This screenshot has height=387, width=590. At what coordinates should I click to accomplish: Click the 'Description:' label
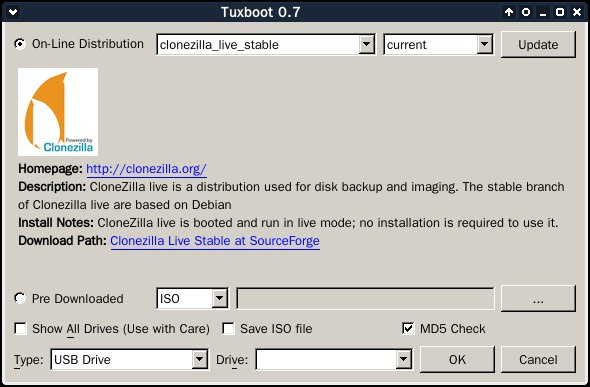tap(52, 187)
